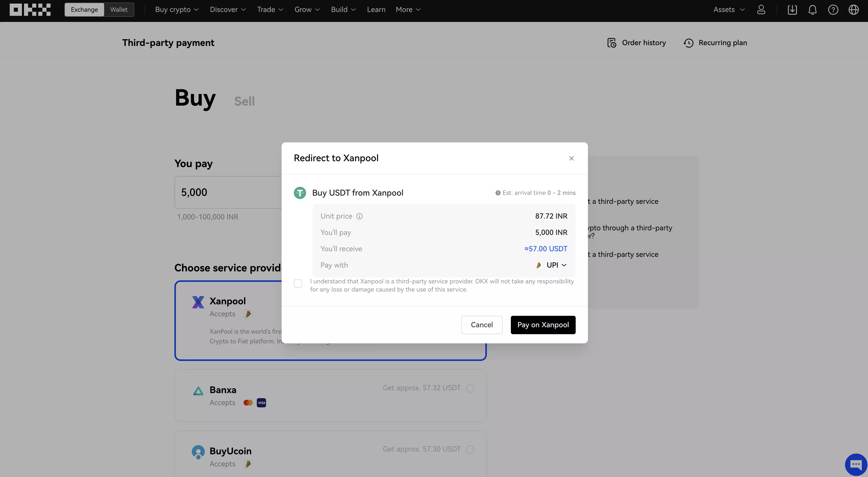868x477 pixels.
Task: Click the Banxa triangle logo
Action: coord(198,391)
